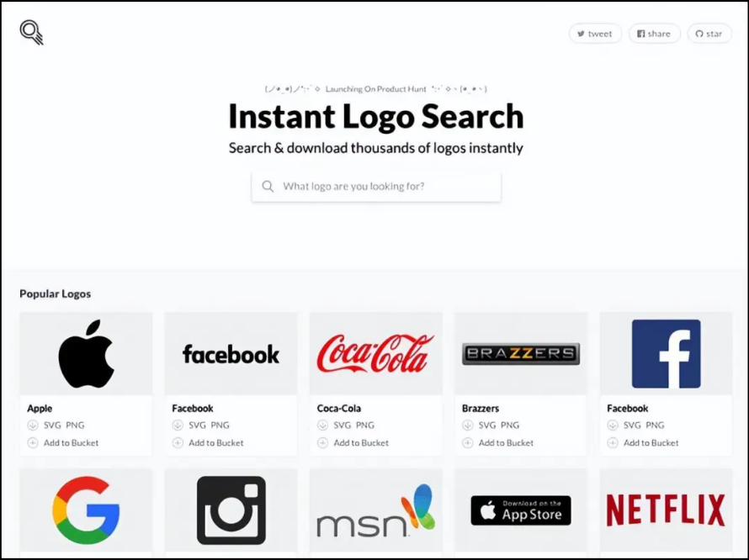Click the Instant Logo Search magnifier logo

click(31, 33)
